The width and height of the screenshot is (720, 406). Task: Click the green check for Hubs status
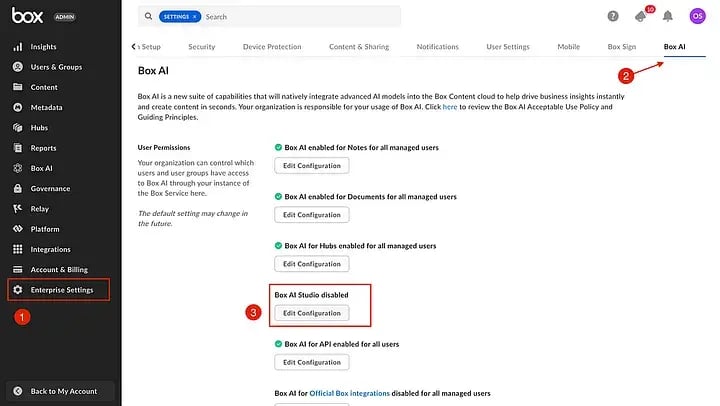click(278, 246)
